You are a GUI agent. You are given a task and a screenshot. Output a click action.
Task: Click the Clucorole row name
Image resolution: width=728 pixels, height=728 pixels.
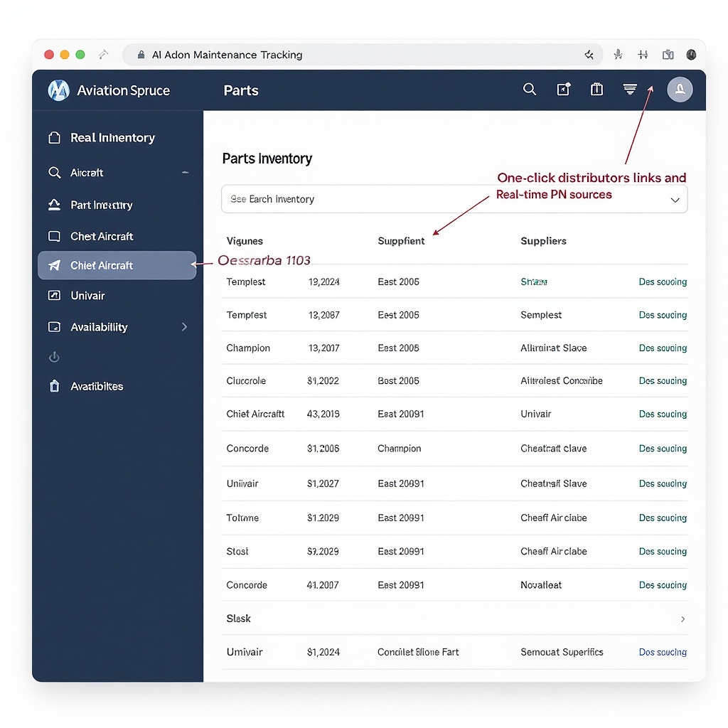coord(246,381)
